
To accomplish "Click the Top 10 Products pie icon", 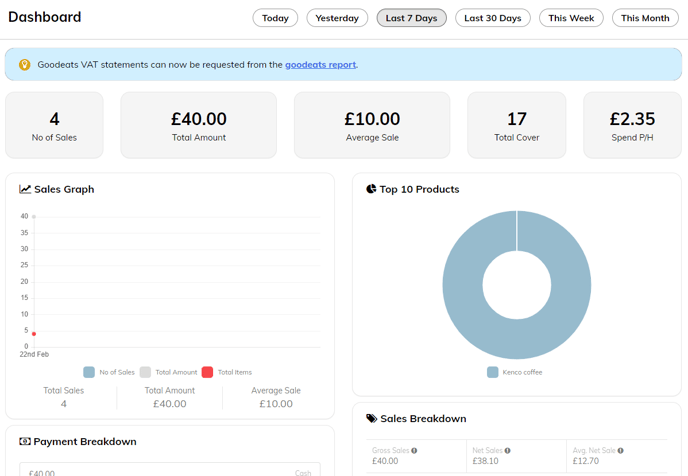I will [371, 189].
